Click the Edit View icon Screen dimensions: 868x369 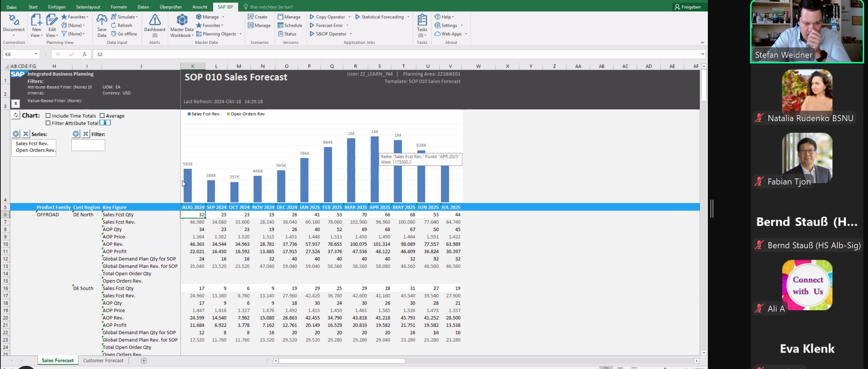[52, 20]
